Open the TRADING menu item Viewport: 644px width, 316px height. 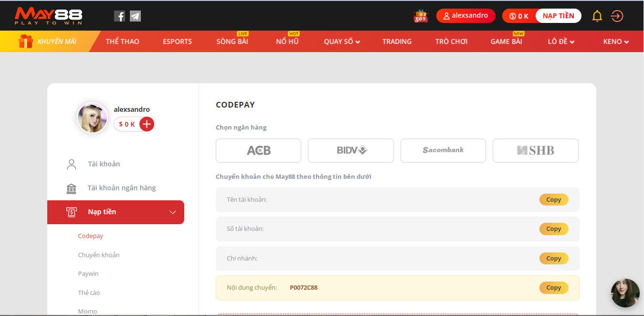[x=397, y=41]
